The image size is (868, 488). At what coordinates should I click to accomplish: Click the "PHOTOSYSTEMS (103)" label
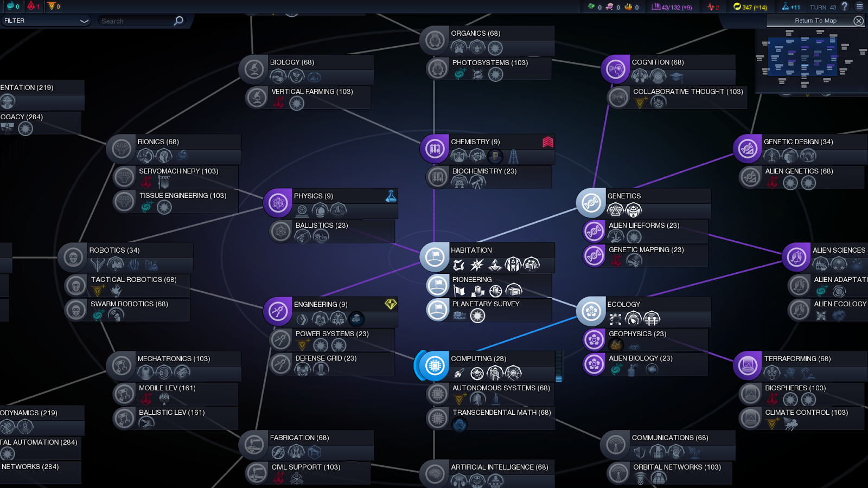pos(490,63)
